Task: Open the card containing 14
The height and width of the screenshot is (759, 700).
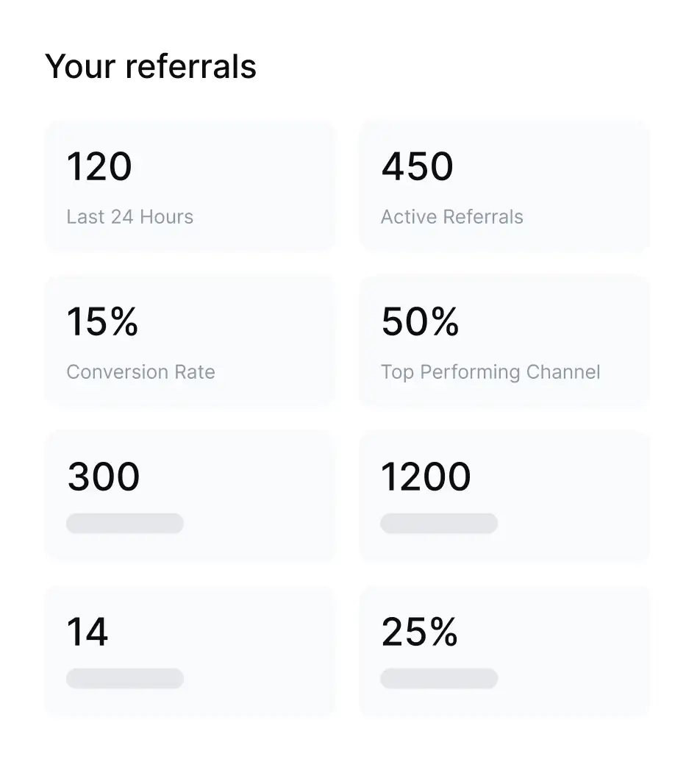Action: pyautogui.click(x=257, y=651)
